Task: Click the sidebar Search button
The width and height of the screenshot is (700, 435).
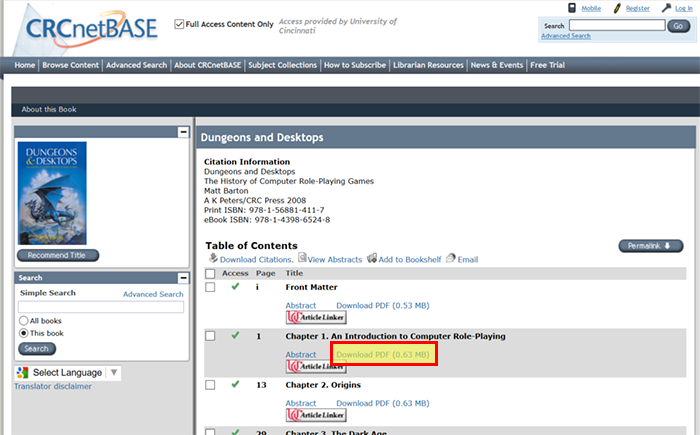Action: [37, 349]
